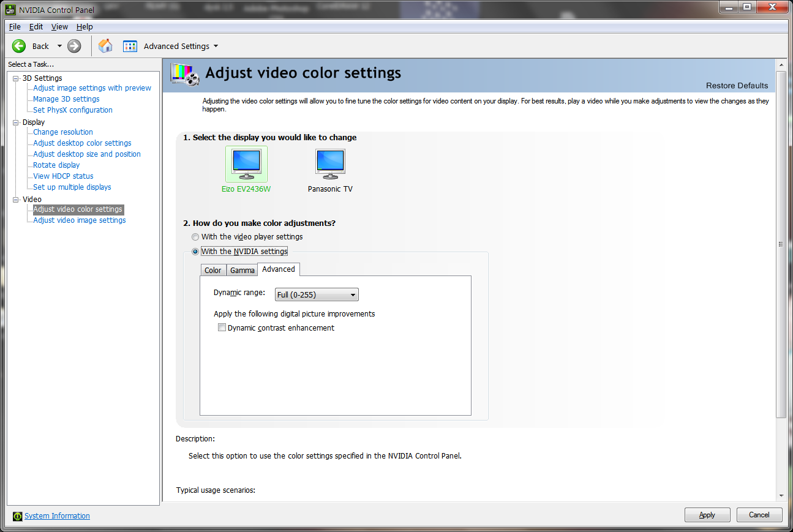This screenshot has height=532, width=793.
Task: Select the Panasonic TV display icon
Action: 330,163
